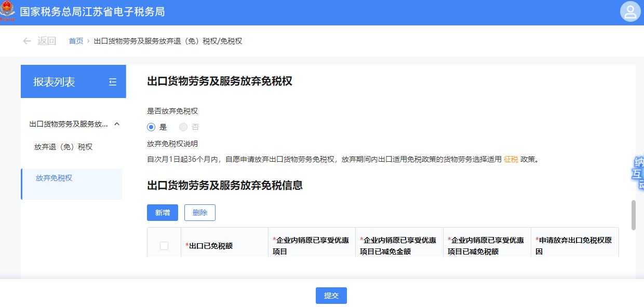Image resolution: width=644 pixels, height=307 pixels.
Task: Submit the form with the 提交 button
Action: (331, 296)
